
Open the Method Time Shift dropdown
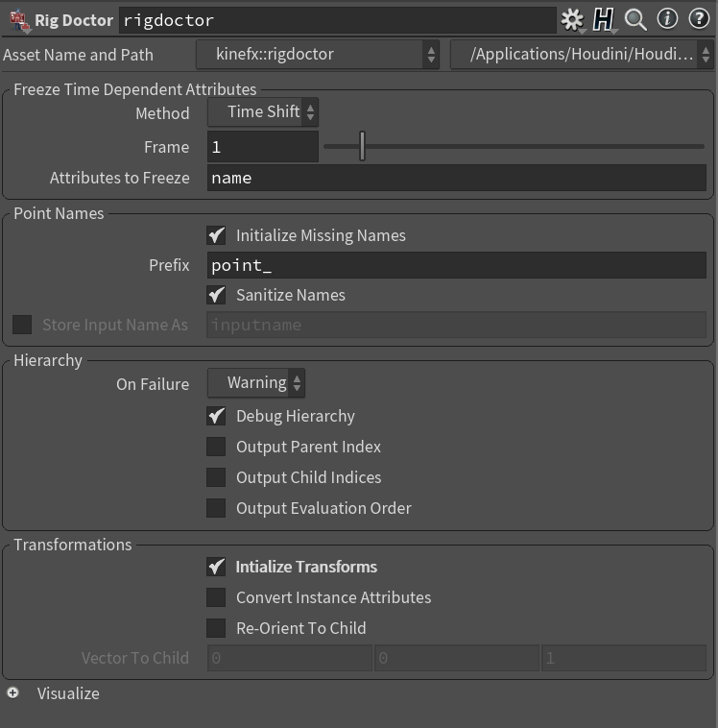point(264,112)
